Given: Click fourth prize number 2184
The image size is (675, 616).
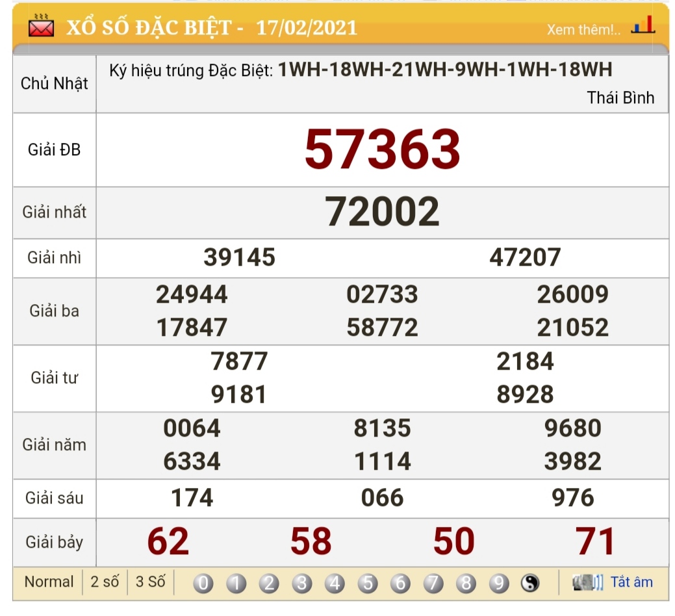Looking at the screenshot, I should 525,361.
